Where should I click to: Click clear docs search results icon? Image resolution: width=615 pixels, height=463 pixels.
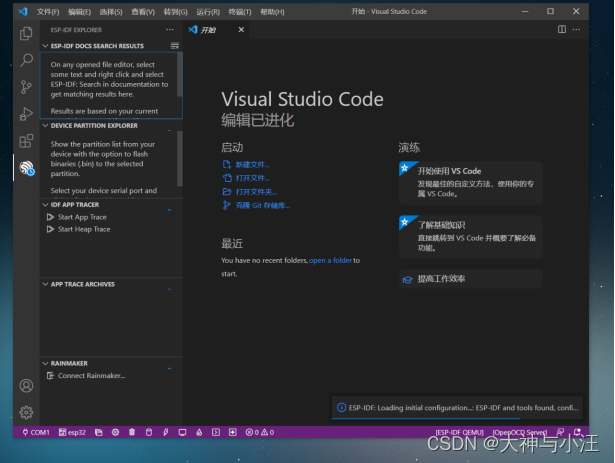175,46
